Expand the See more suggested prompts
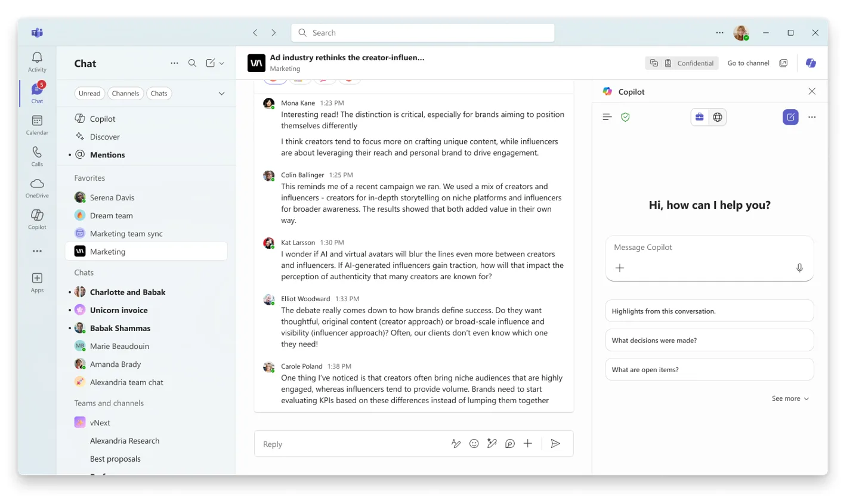Screen dimensions: 859x504 tap(790, 398)
